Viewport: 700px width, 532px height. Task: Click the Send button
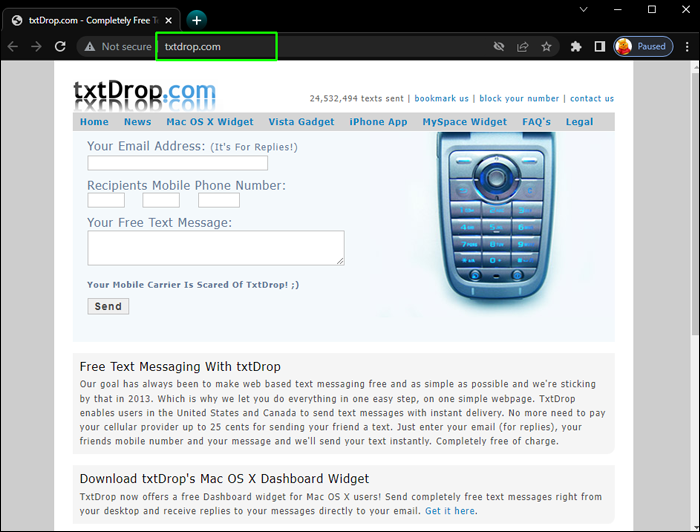point(108,306)
